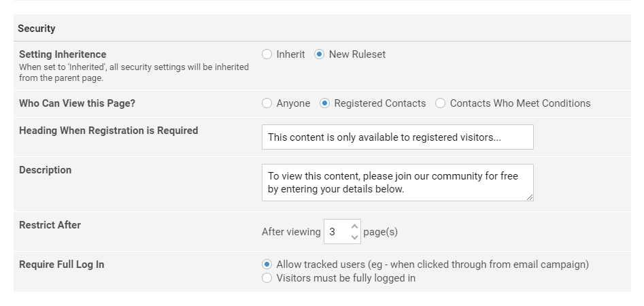Select Registered Contacts radio option
This screenshot has width=644, height=306.
pos(325,103)
